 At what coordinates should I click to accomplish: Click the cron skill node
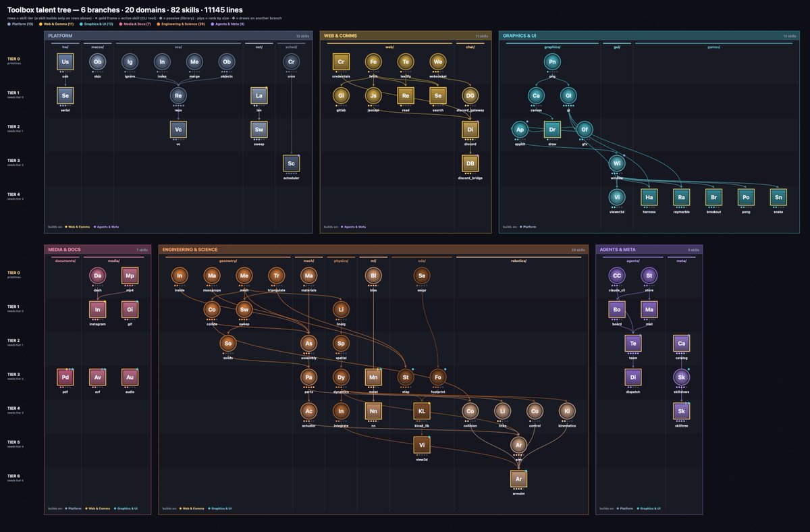(292, 62)
